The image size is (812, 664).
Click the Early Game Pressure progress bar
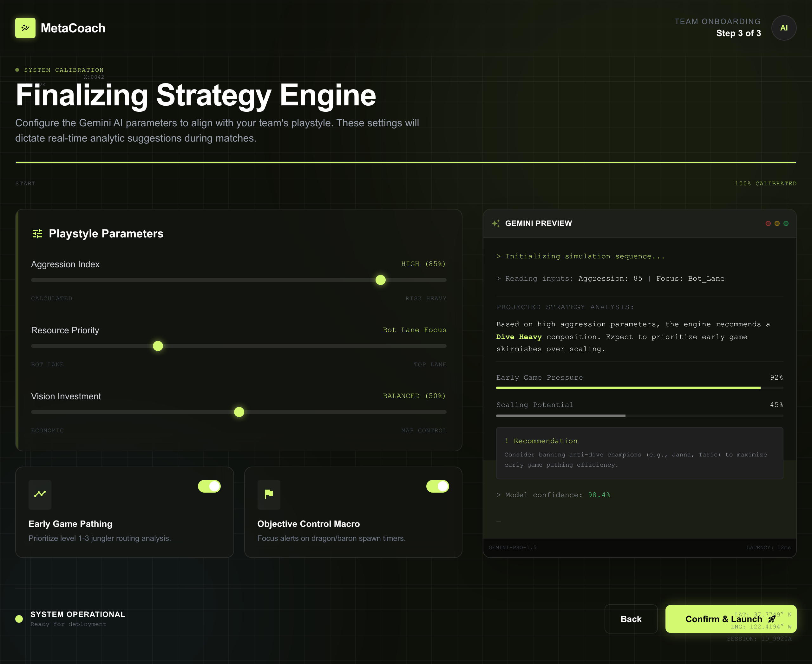point(639,388)
